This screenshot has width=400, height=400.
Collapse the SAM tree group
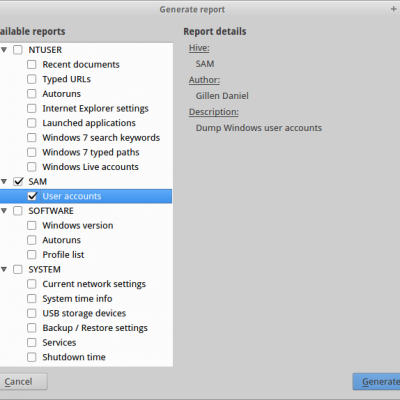point(4,182)
